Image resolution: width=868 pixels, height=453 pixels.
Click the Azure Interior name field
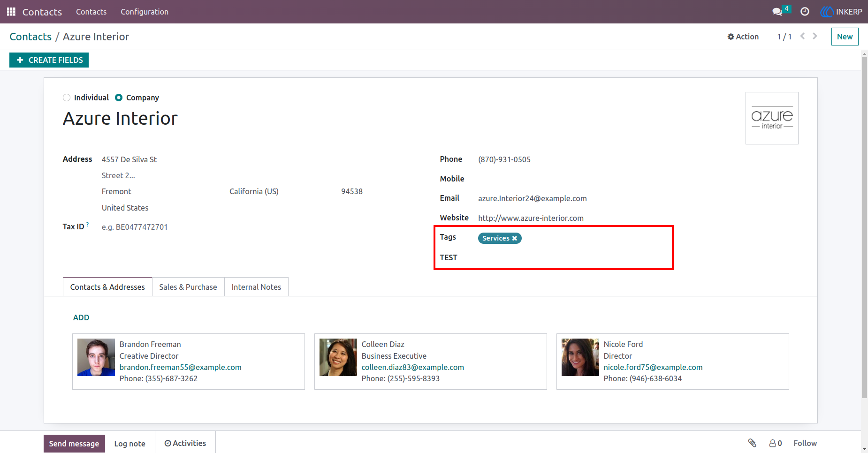pos(120,119)
